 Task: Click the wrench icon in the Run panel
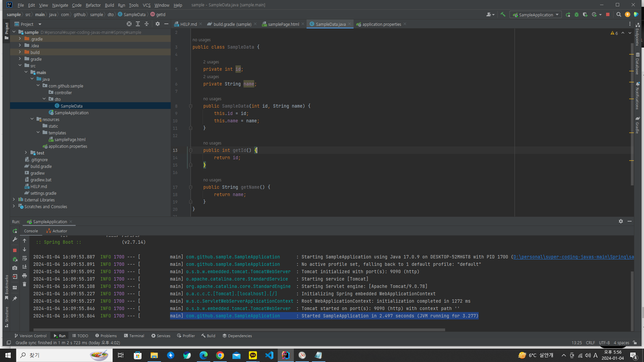(x=15, y=239)
